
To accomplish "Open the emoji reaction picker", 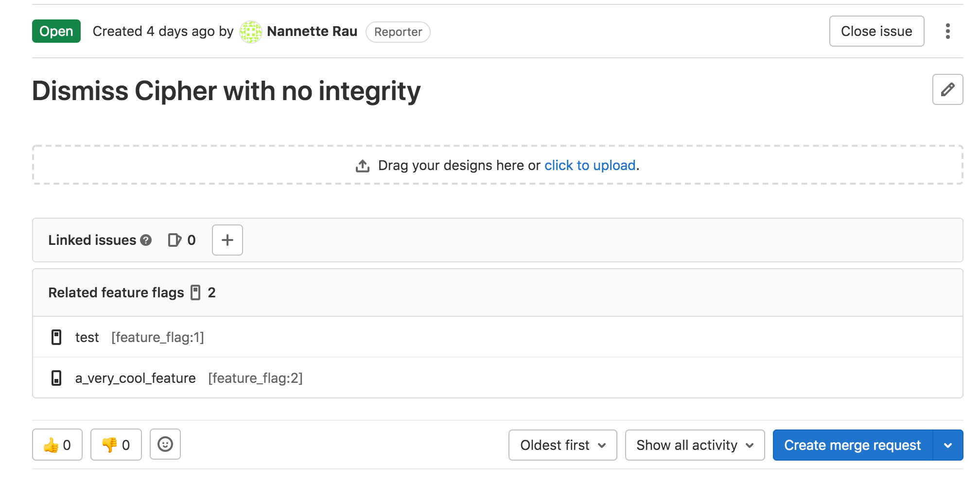I will [165, 444].
